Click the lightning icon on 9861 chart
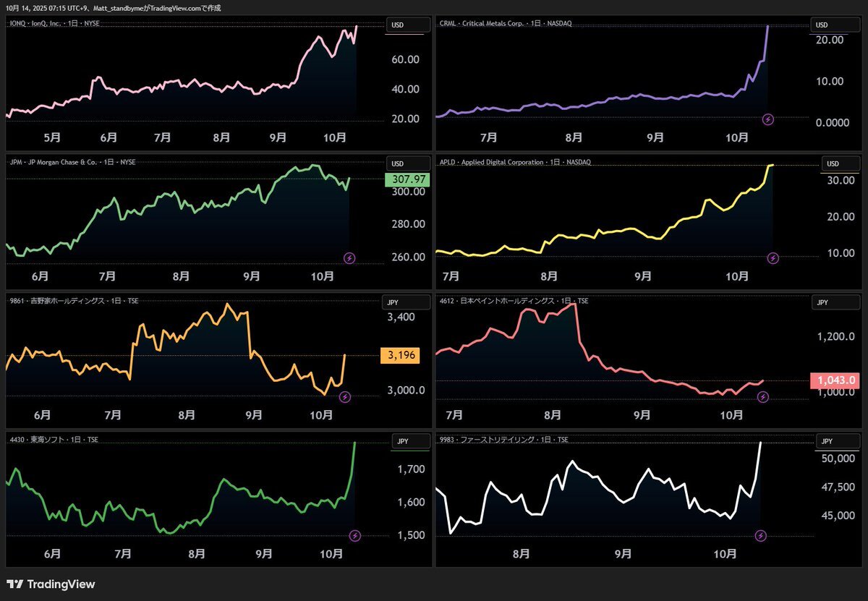 tap(345, 396)
